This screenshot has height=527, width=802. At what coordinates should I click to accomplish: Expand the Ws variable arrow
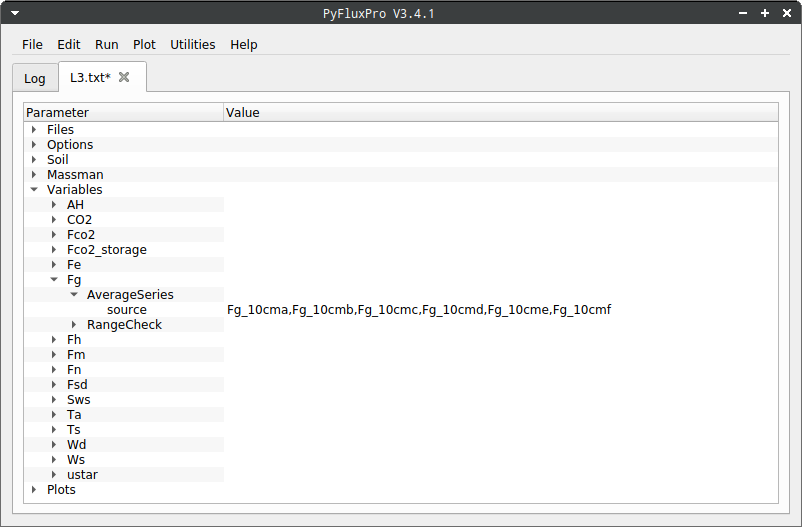click(54, 459)
